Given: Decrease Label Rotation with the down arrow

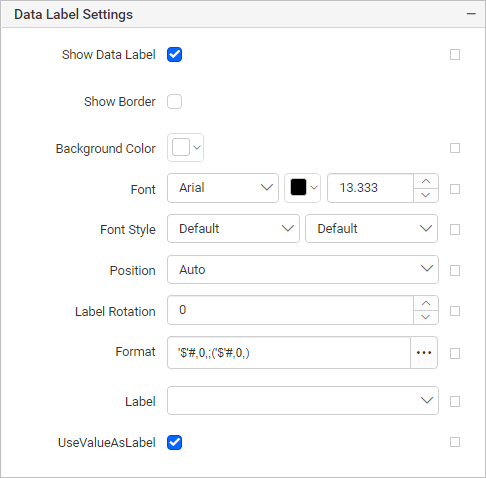Looking at the screenshot, I should (x=426, y=317).
